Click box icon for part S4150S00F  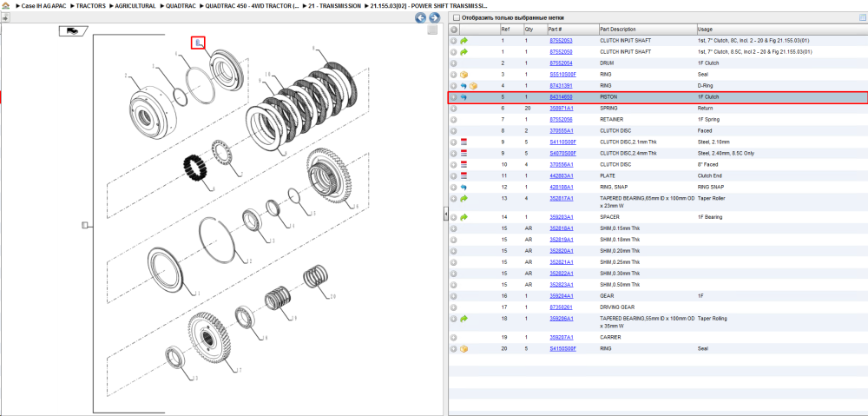click(464, 349)
